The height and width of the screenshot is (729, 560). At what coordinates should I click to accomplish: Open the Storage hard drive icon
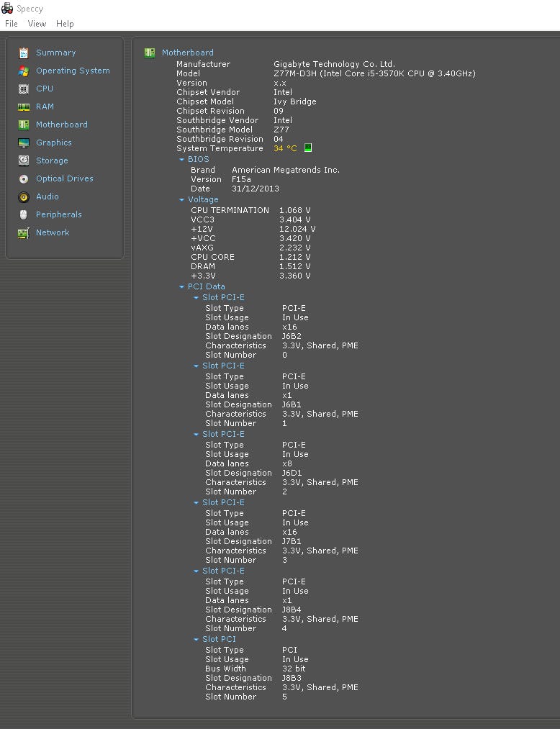(x=24, y=160)
